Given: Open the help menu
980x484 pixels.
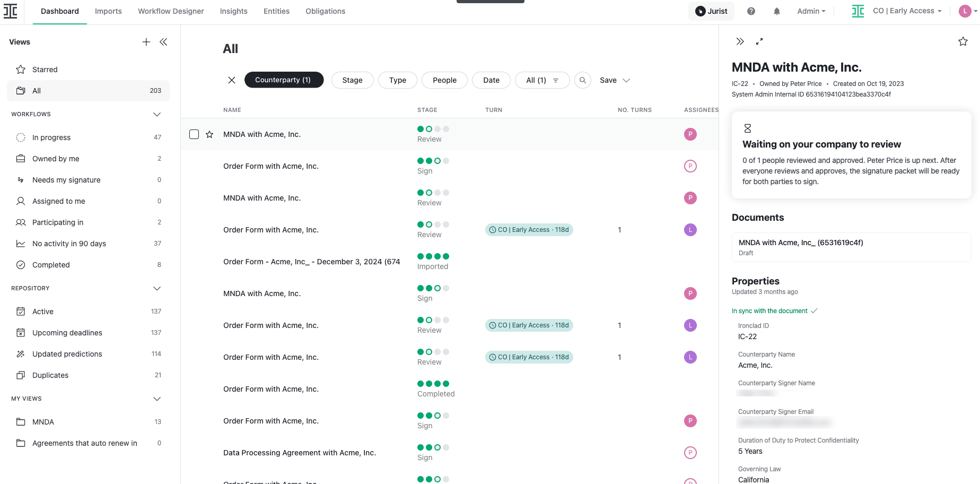Looking at the screenshot, I should tap(751, 11).
